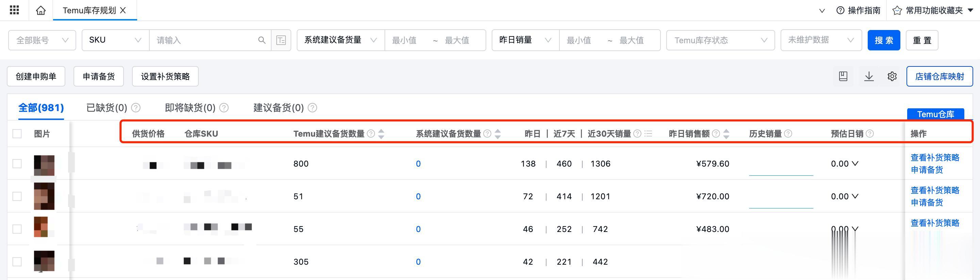Click help icon beside 已缺货 tab
This screenshot has width=980, height=280.
(136, 108)
